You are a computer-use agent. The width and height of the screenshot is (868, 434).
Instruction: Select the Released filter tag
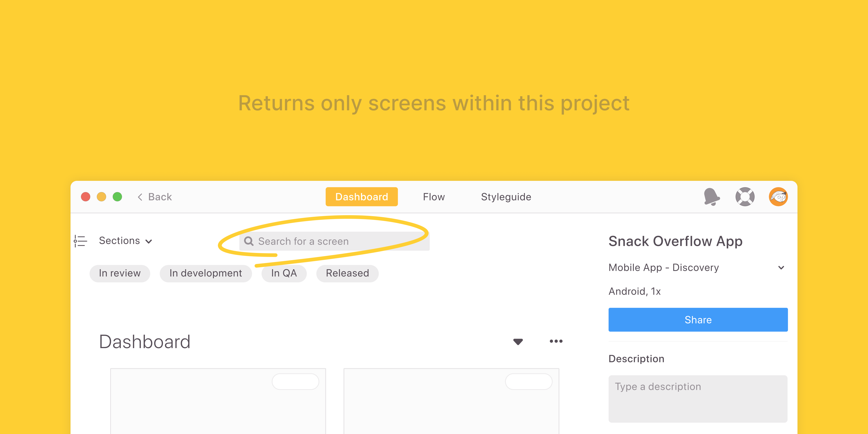coord(347,272)
